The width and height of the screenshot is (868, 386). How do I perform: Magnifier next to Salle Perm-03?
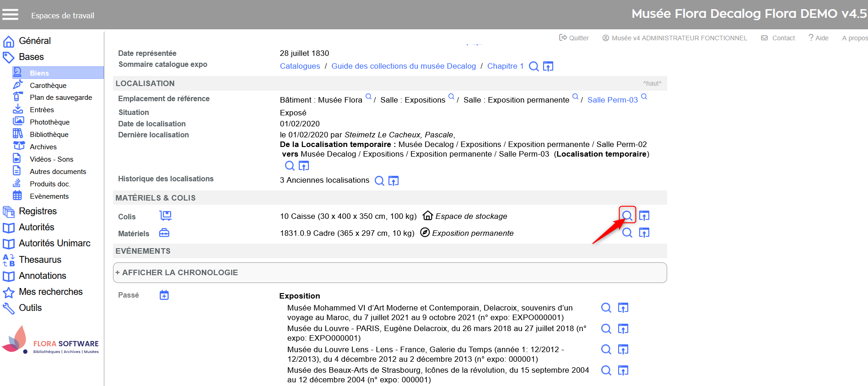644,97
